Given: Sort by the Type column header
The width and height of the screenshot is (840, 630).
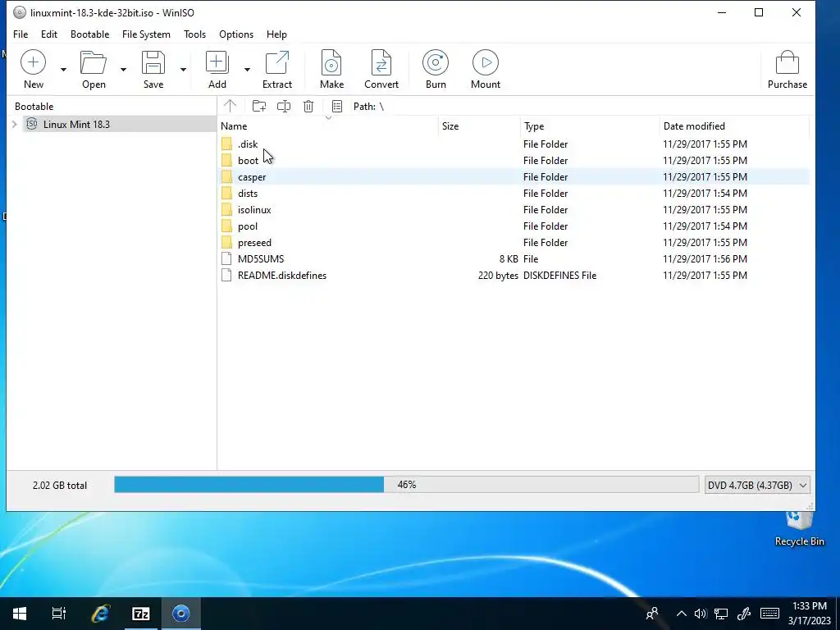Looking at the screenshot, I should tap(590, 126).
